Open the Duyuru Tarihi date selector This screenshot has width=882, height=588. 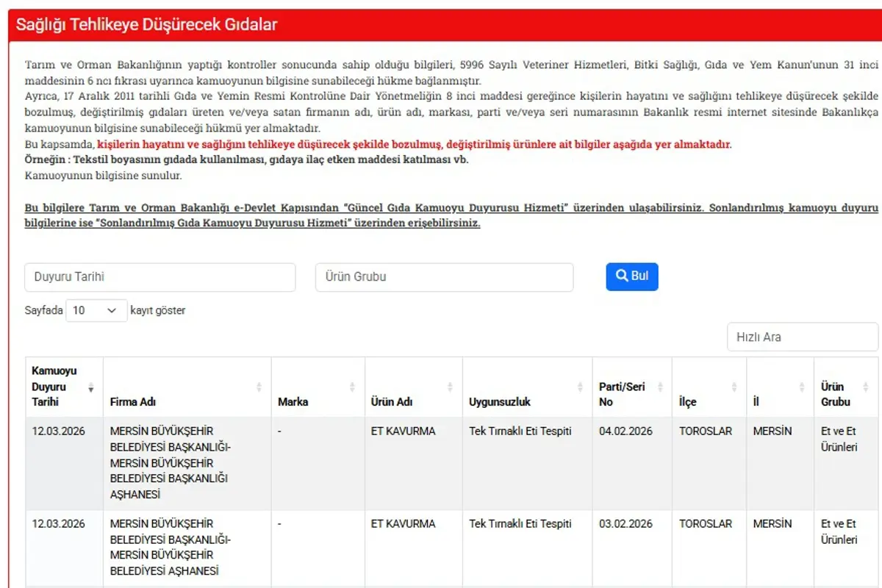(160, 277)
